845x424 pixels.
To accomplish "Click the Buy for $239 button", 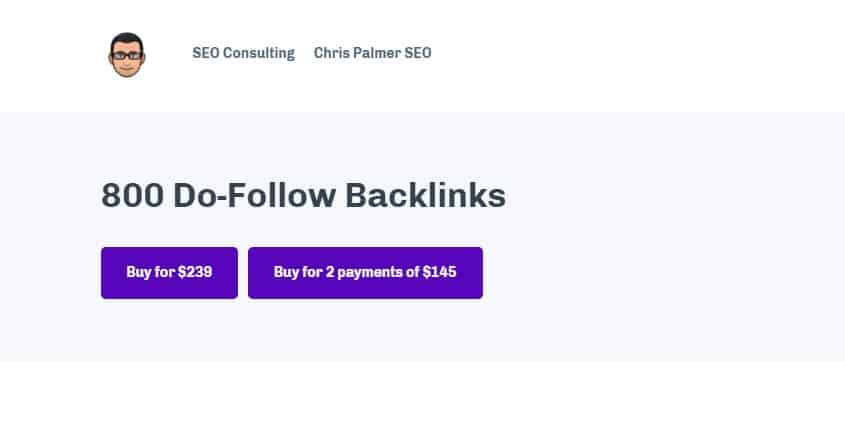I will 169,273.
